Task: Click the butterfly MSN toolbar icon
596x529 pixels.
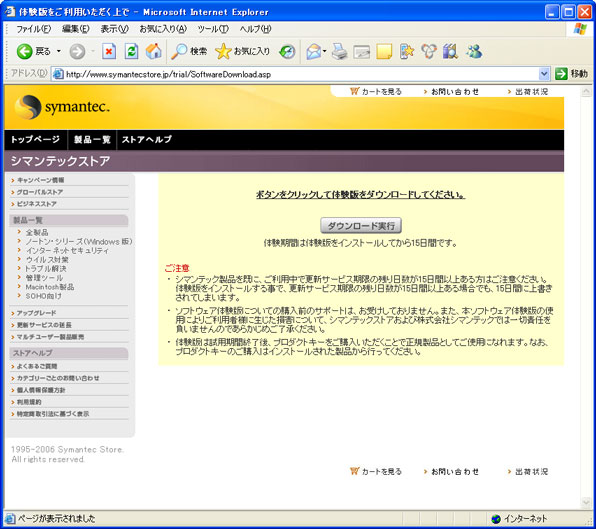Action: click(x=429, y=51)
